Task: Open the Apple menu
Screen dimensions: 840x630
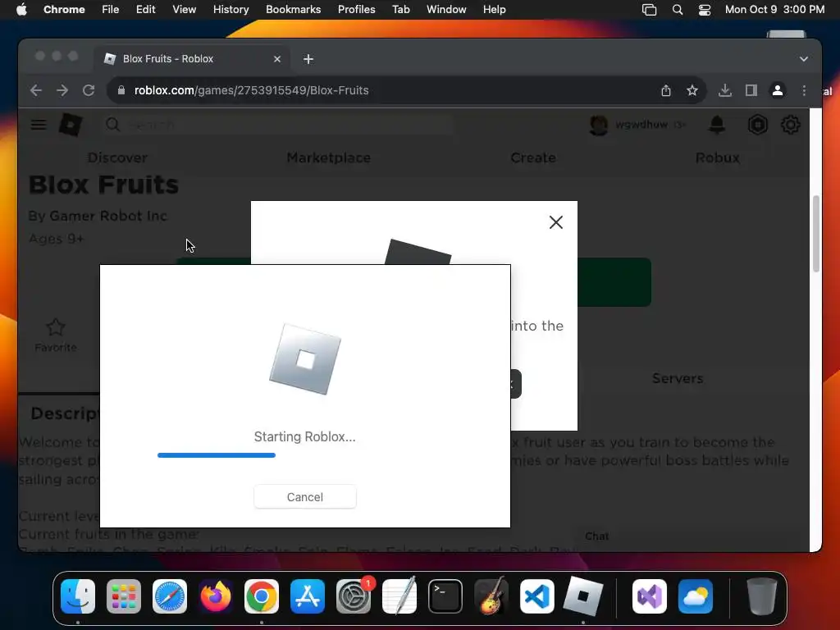Action: [x=21, y=10]
